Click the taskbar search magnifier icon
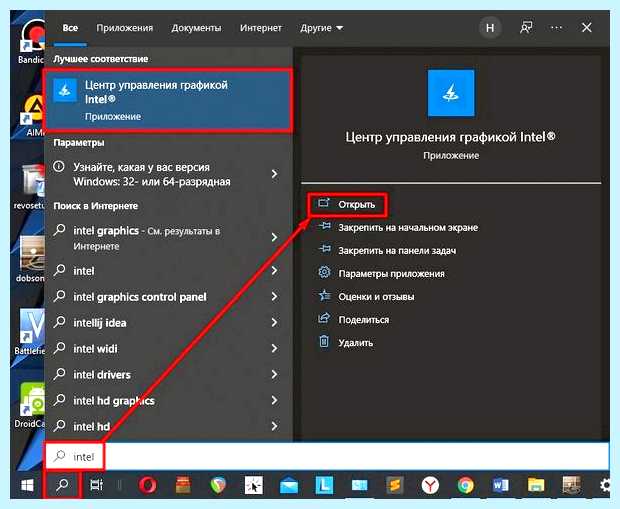This screenshot has height=509, width=620. (x=62, y=485)
